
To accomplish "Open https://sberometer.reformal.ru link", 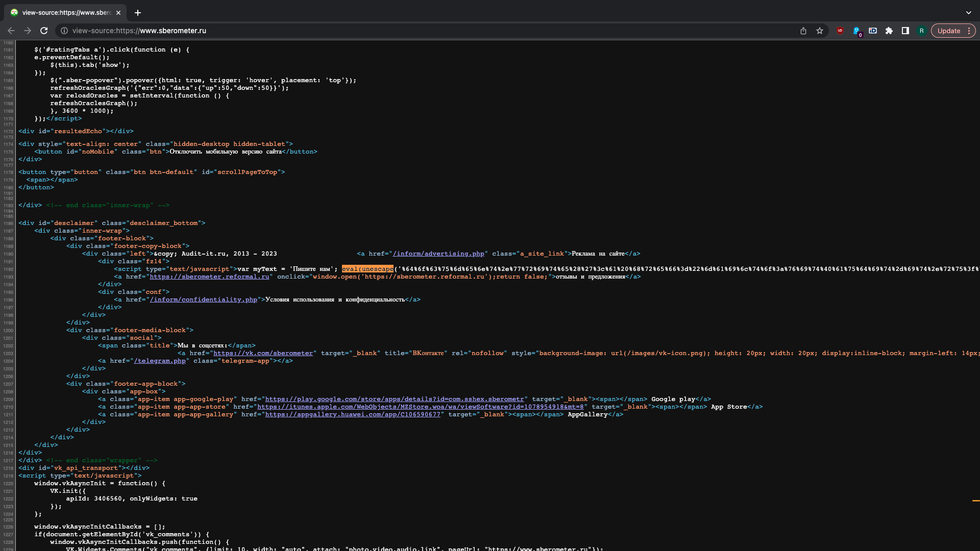I will pos(209,277).
